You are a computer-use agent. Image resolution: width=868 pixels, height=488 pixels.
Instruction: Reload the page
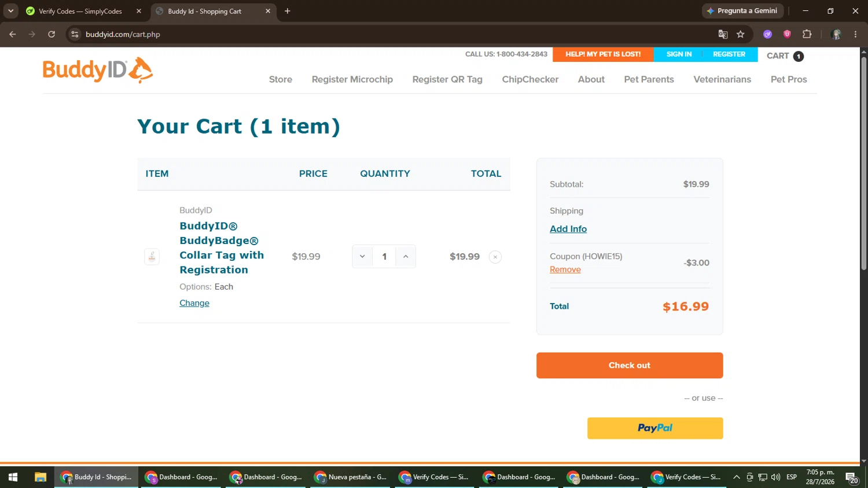click(x=52, y=34)
